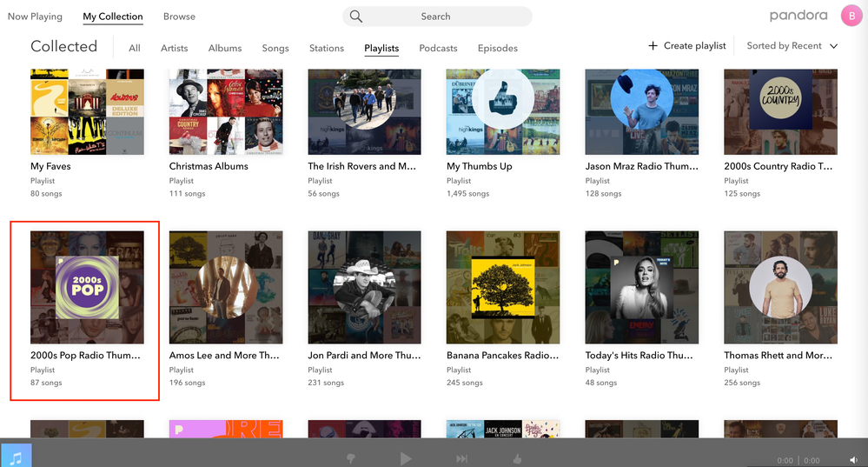Filter collection by Stations
This screenshot has width=868, height=467.
pos(327,49)
